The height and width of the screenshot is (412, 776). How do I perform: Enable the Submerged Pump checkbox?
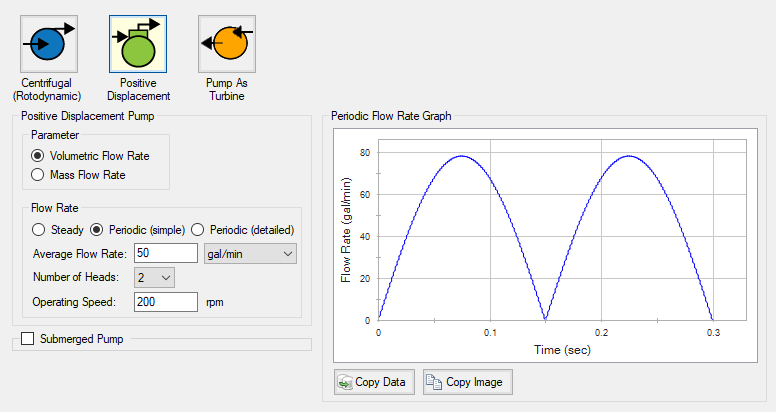click(28, 339)
